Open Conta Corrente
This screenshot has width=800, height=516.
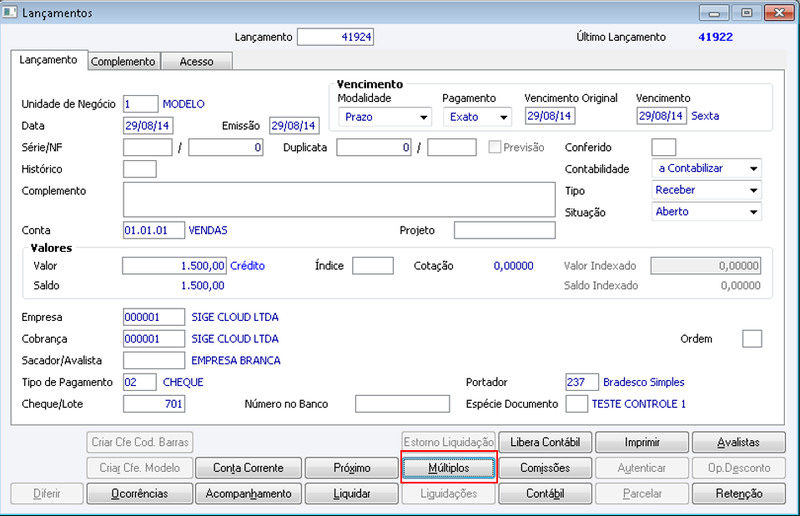[248, 468]
